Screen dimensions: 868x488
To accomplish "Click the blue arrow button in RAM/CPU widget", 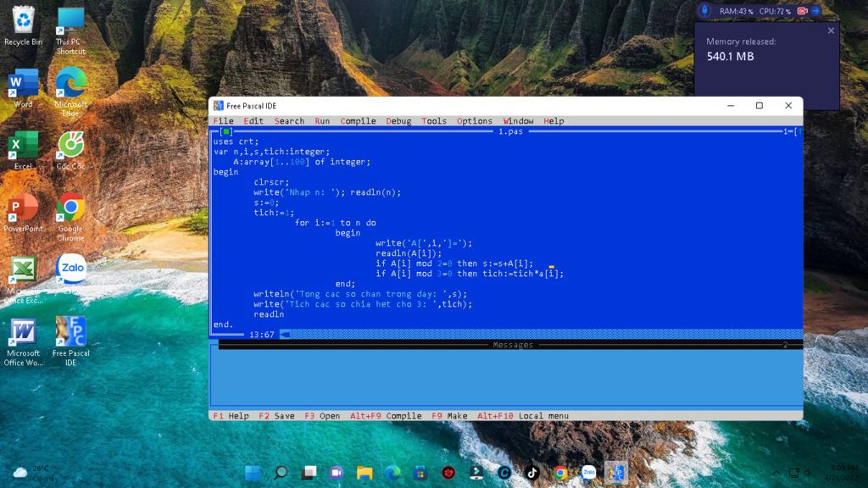I will (816, 10).
